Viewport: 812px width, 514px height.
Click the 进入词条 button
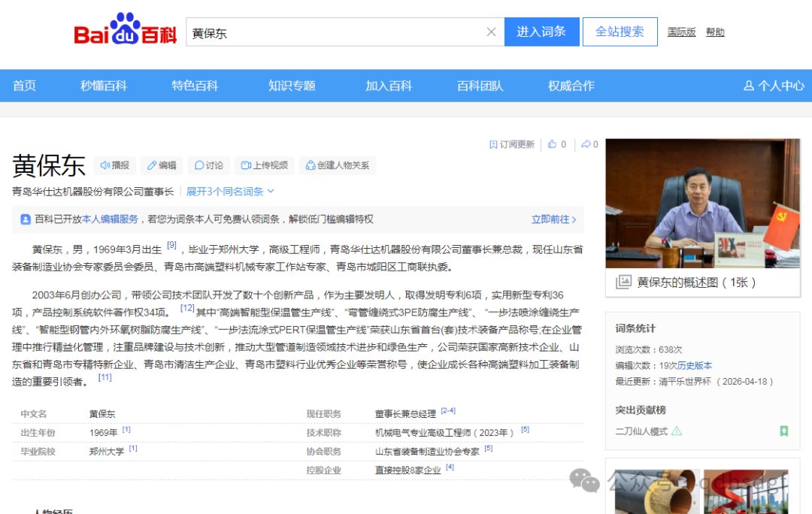click(541, 32)
